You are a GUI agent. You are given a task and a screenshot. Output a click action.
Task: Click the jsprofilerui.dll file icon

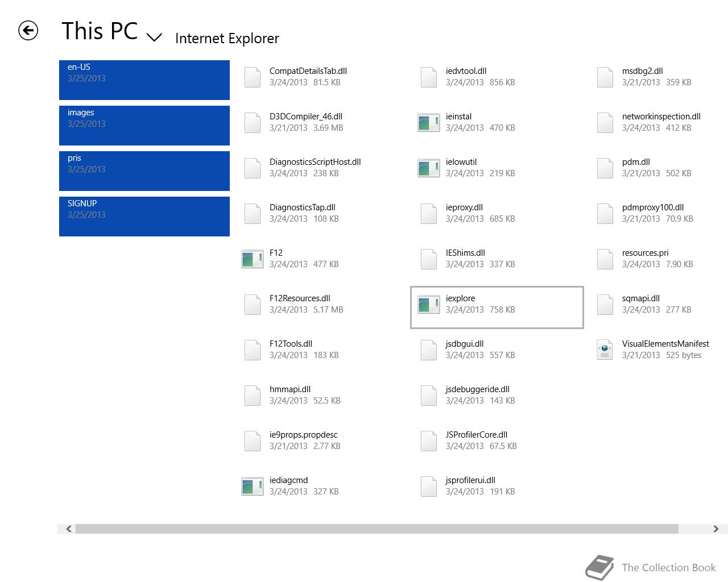click(x=429, y=487)
